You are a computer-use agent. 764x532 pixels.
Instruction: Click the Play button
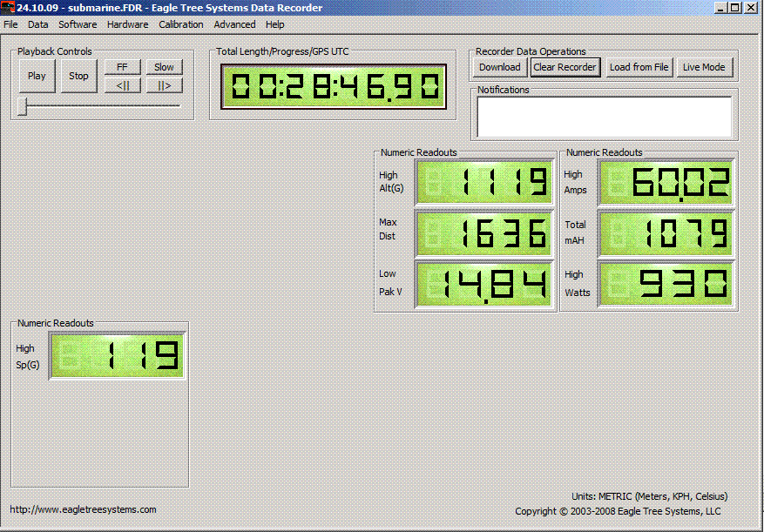[37, 76]
